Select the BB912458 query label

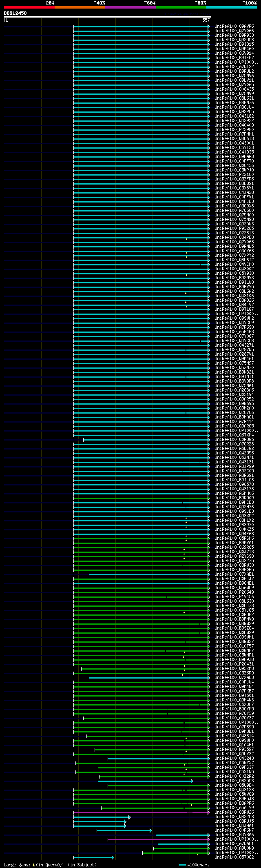[15, 13]
